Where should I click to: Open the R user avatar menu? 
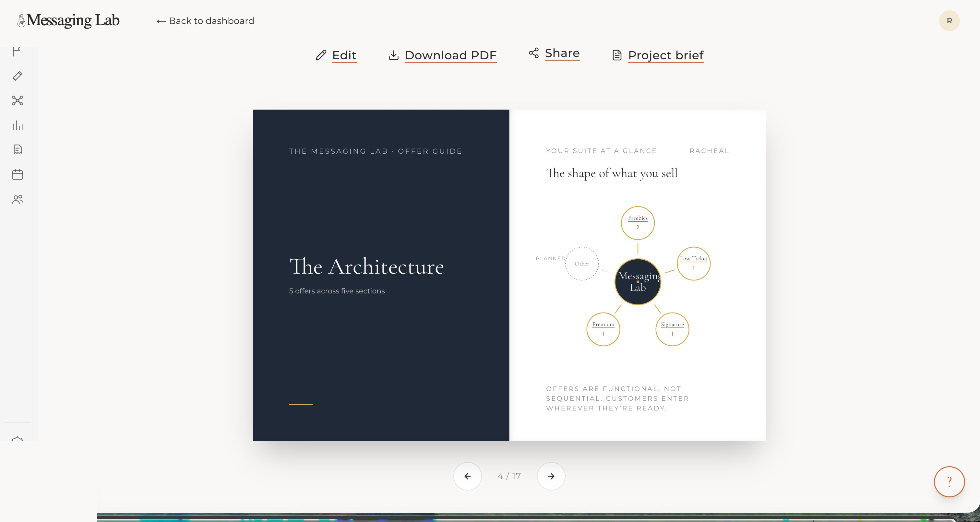[x=949, y=20]
